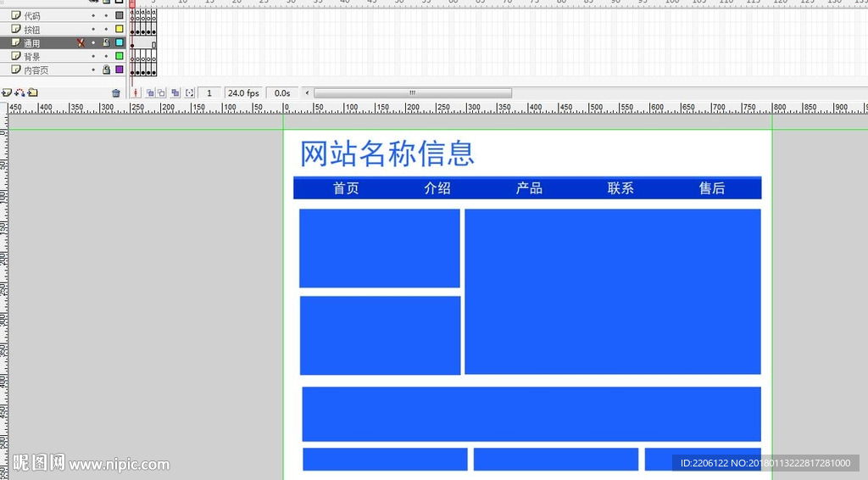The height and width of the screenshot is (480, 868).
Task: Select the 代码 layer by its name
Action: click(31, 16)
